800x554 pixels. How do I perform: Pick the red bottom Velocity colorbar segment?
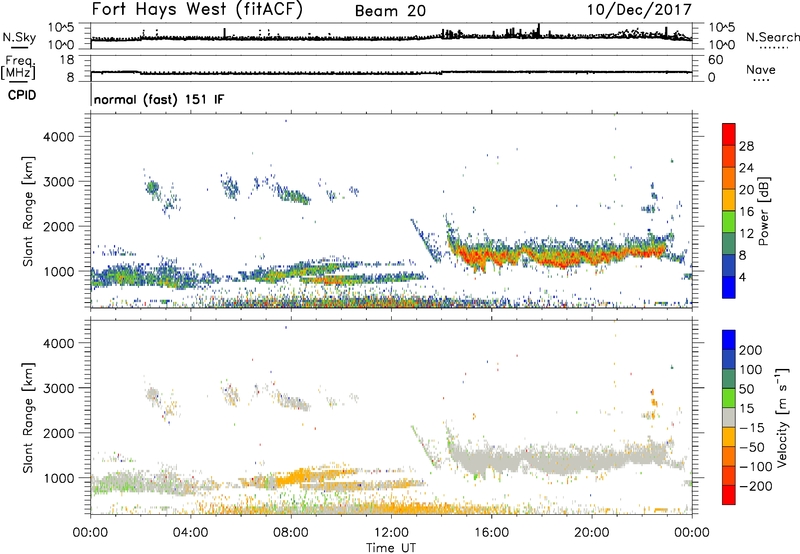click(x=729, y=495)
